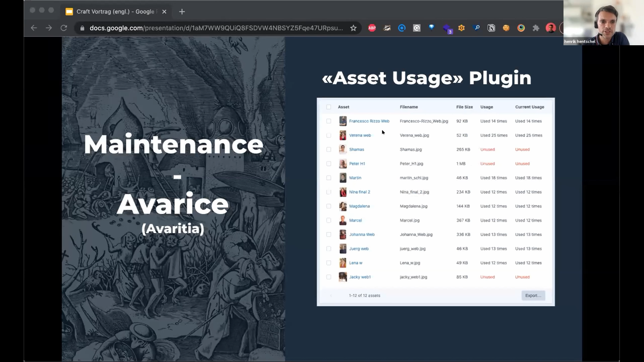Screen dimensions: 644x362
Task: Open the Shamas asset link
Action: (356, 149)
